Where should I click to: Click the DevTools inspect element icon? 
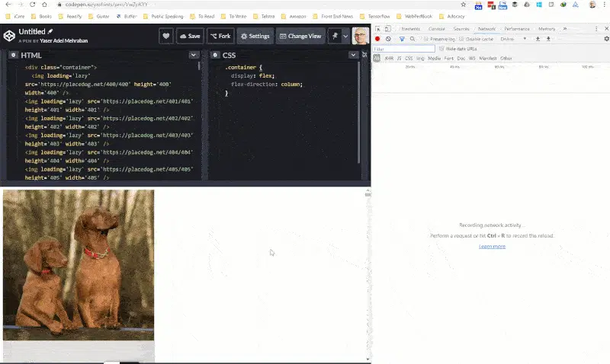point(377,29)
